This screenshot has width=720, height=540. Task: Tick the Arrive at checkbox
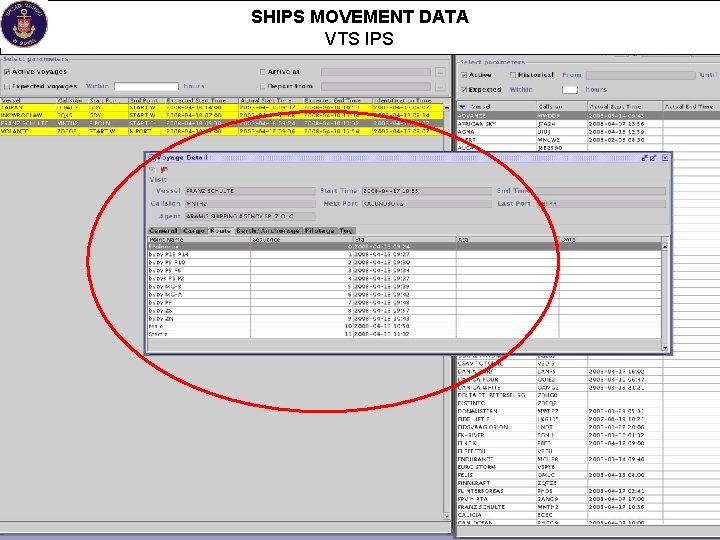[x=263, y=72]
